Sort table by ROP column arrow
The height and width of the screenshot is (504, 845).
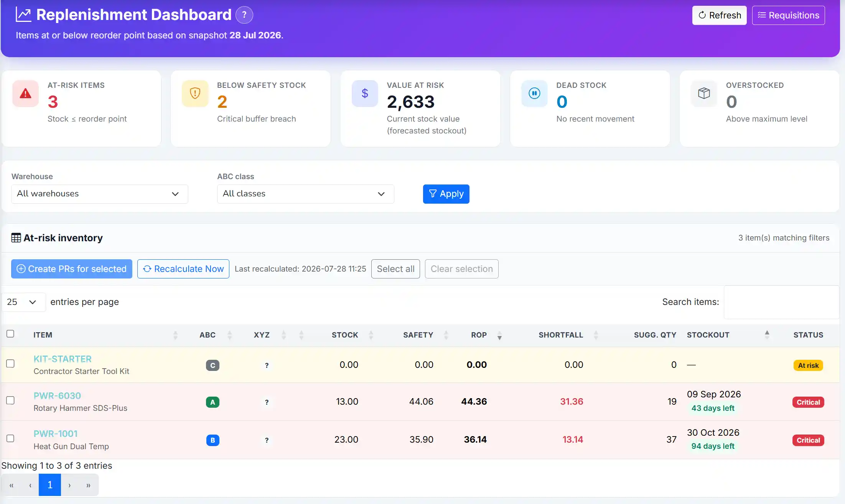tap(499, 335)
